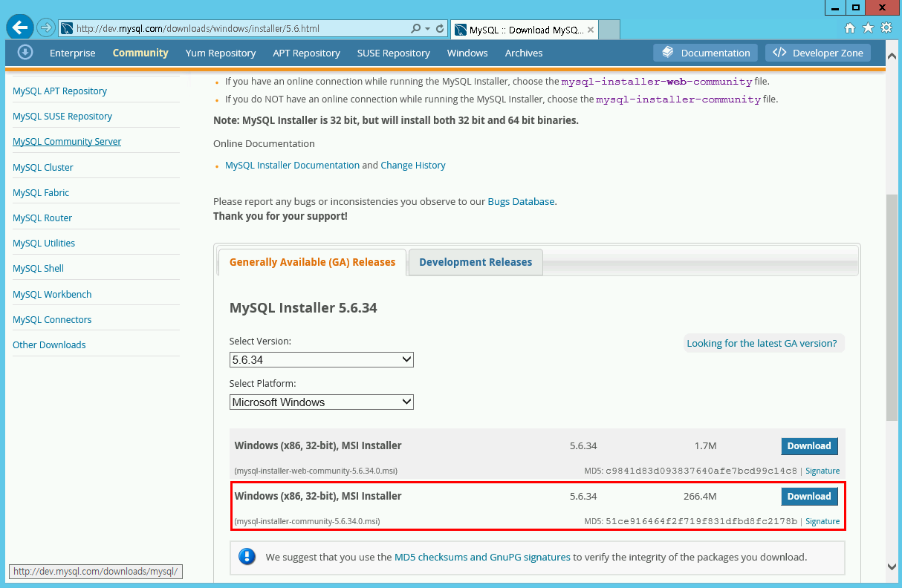Close the MySQL Download browser tab
The height and width of the screenshot is (588, 902).
[591, 30]
